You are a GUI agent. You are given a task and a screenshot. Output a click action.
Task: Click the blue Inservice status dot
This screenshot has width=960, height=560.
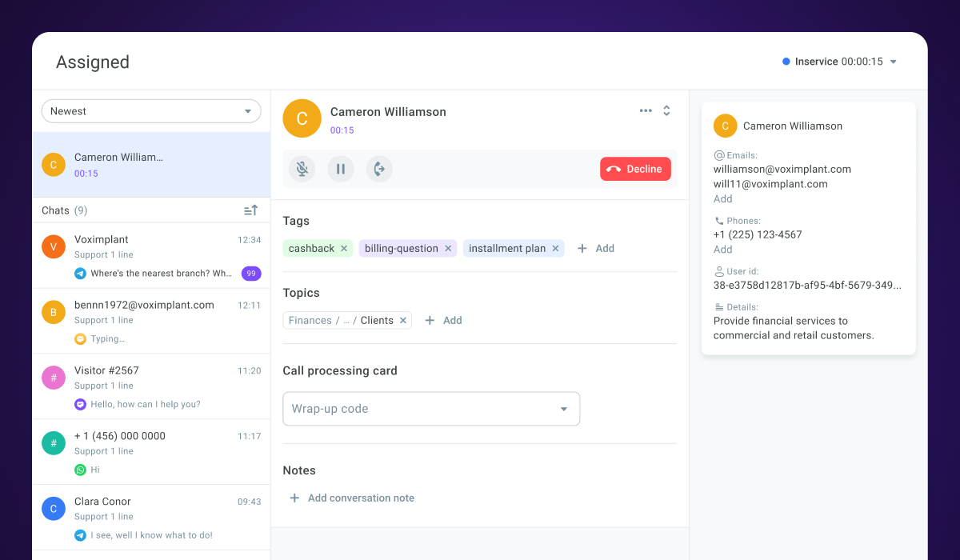[x=786, y=62]
